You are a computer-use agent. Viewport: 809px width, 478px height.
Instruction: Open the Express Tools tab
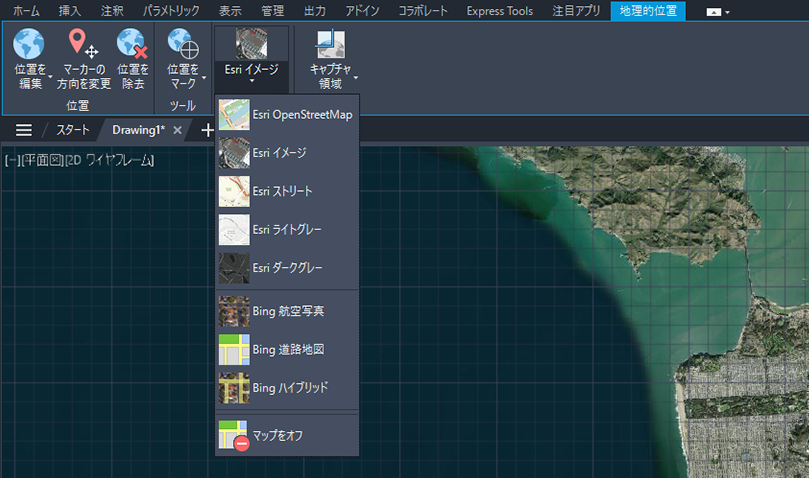pos(499,11)
